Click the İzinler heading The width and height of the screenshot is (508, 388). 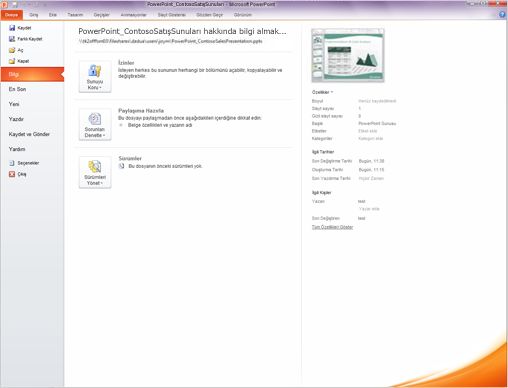tap(126, 63)
